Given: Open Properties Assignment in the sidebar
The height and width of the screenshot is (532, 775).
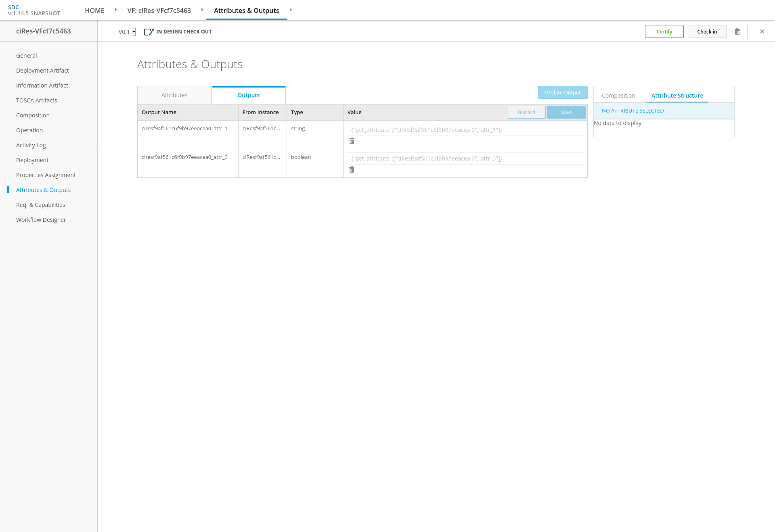Looking at the screenshot, I should [x=46, y=175].
